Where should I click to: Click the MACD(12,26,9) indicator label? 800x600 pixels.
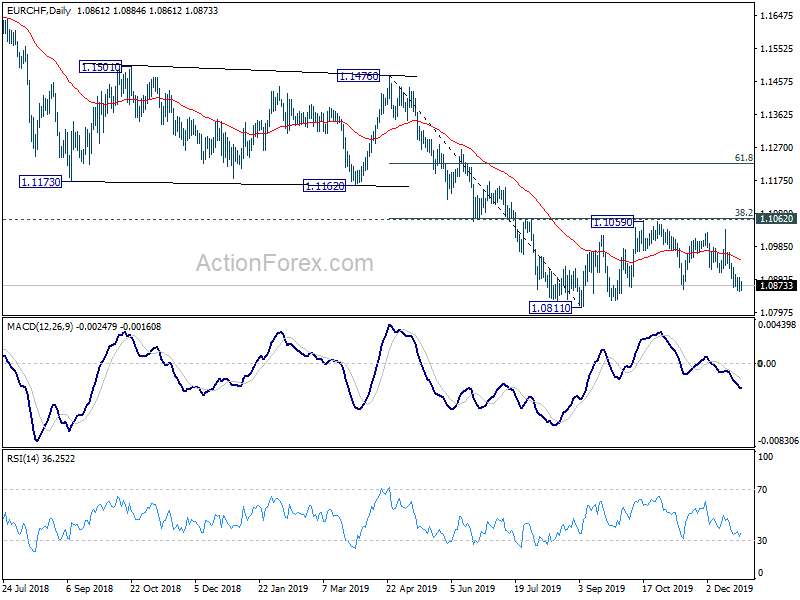(40, 327)
